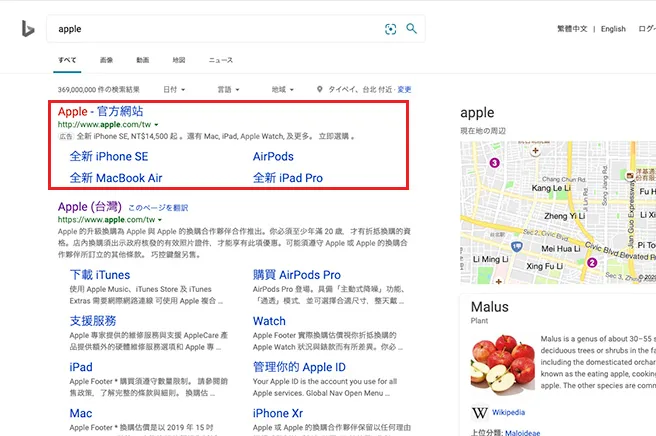The image size is (656, 436).
Task: Switch to the 画像 tab
Action: 106,60
